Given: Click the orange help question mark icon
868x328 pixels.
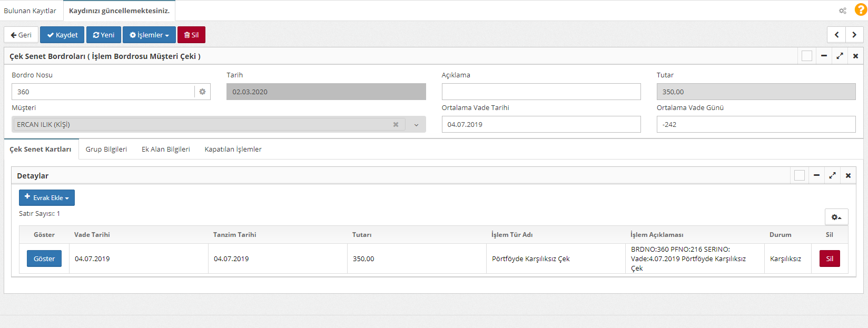Looking at the screenshot, I should point(860,9).
